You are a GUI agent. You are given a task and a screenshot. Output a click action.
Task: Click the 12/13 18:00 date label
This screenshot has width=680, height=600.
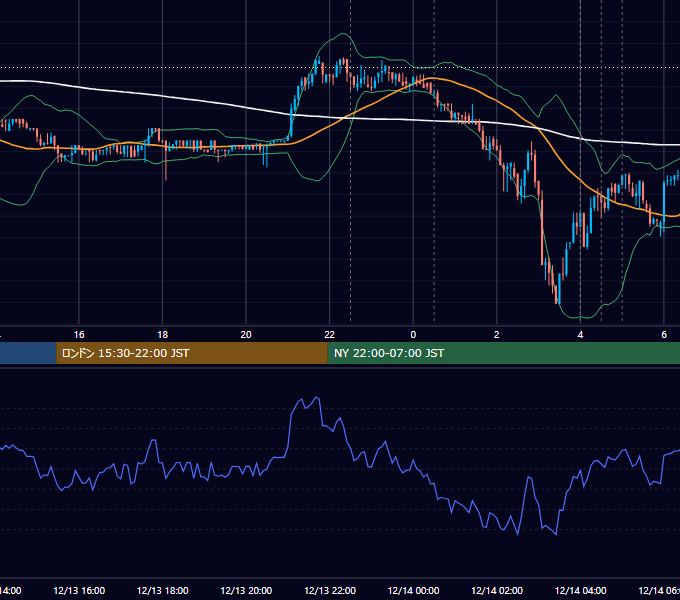click(x=163, y=590)
